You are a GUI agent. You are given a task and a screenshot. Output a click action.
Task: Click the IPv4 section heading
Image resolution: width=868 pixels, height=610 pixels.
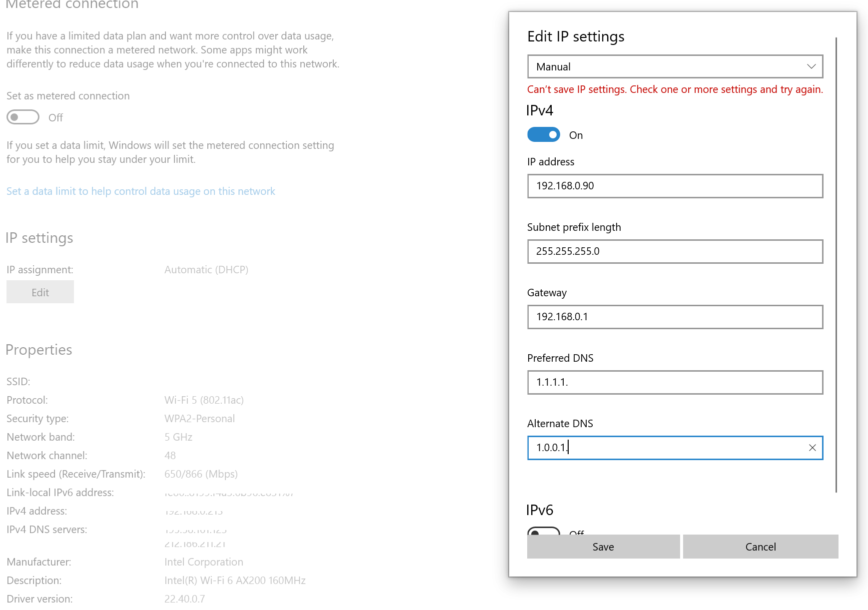(x=540, y=110)
